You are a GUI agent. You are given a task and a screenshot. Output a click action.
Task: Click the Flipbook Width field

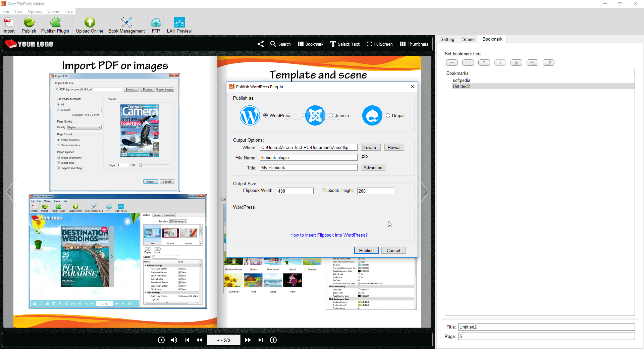tap(295, 191)
